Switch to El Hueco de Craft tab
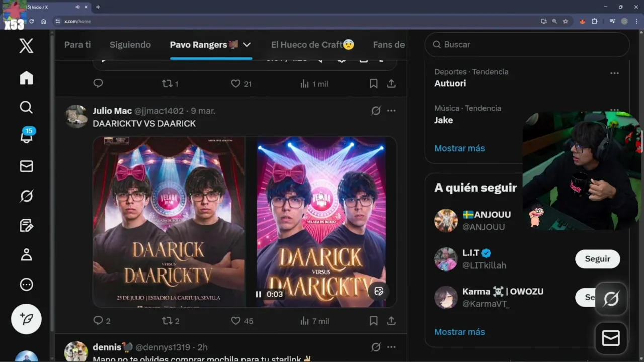 tap(312, 45)
